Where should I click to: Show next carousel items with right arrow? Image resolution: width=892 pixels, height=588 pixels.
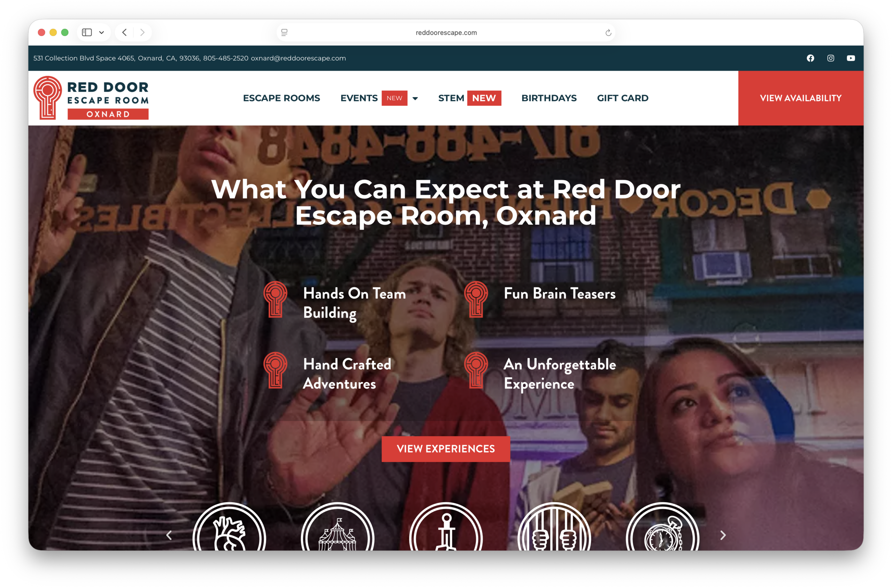coord(723,535)
